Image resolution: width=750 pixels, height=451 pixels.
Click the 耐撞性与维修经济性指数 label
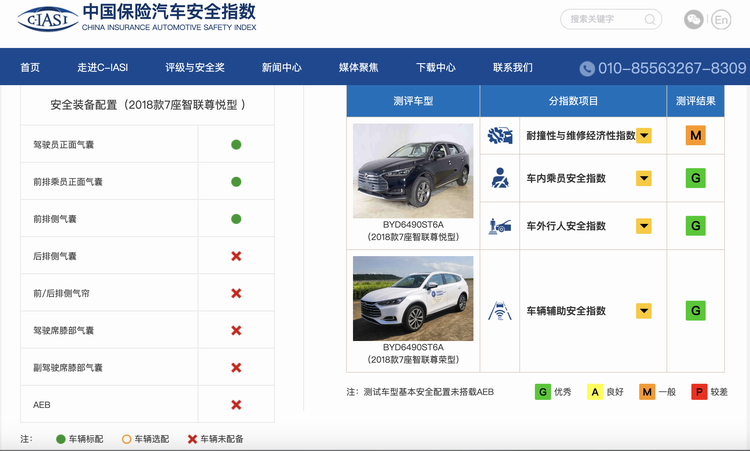coord(581,135)
